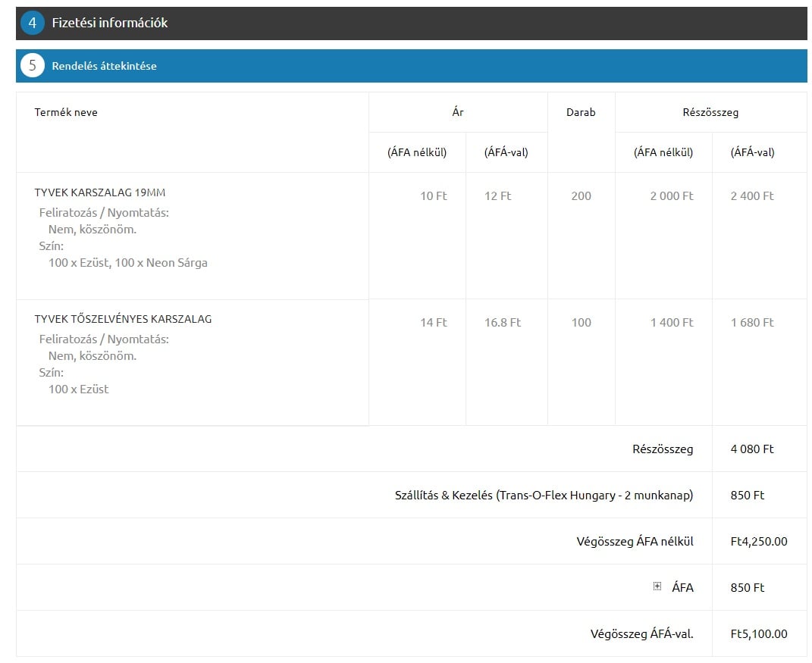Click the 4 080 Ft Részösszeg total

click(752, 449)
